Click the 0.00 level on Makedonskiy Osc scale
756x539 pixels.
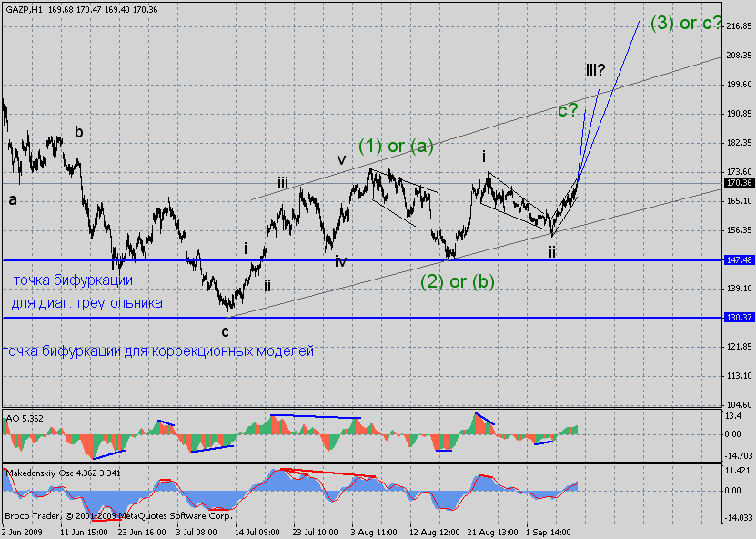click(x=733, y=491)
